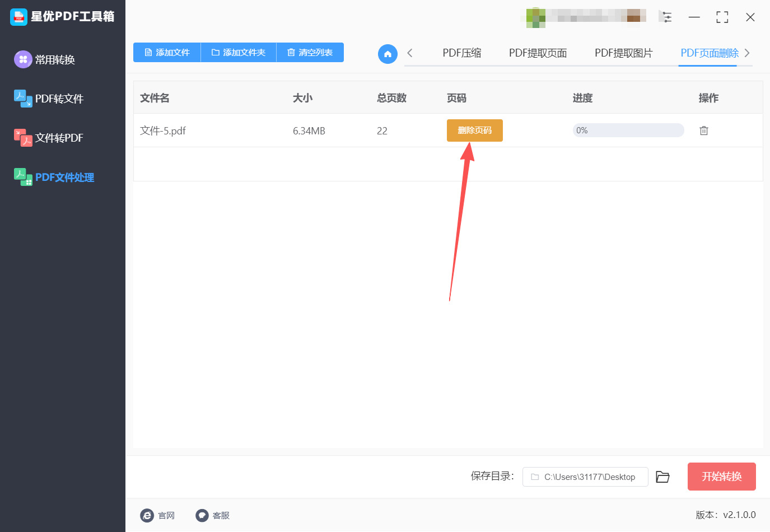Click the 添加文件夹 button
This screenshot has height=532, width=770.
click(x=239, y=53)
